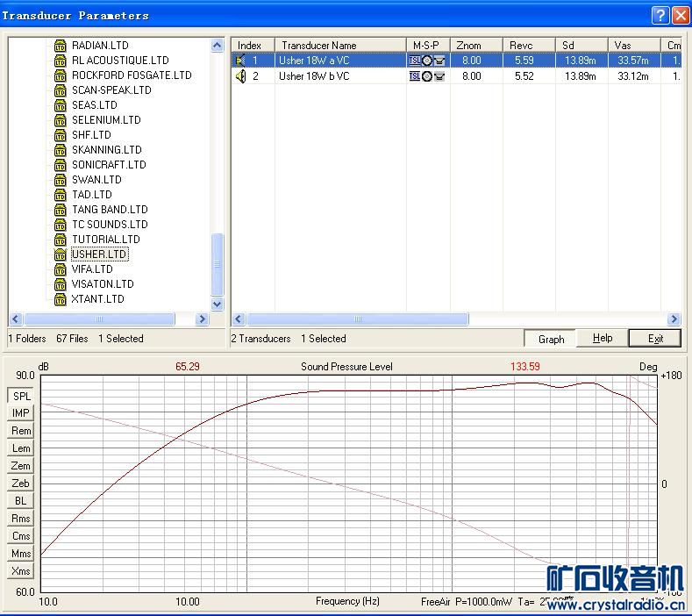692x616 pixels.
Task: Click the Sd column header
Action: (581, 46)
